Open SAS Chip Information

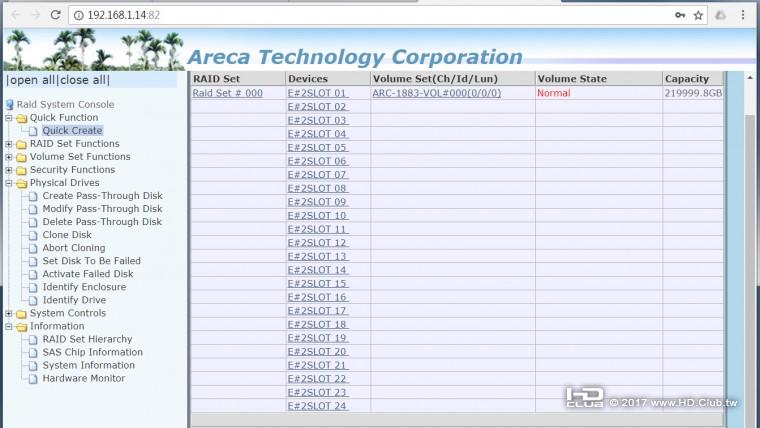(x=93, y=352)
